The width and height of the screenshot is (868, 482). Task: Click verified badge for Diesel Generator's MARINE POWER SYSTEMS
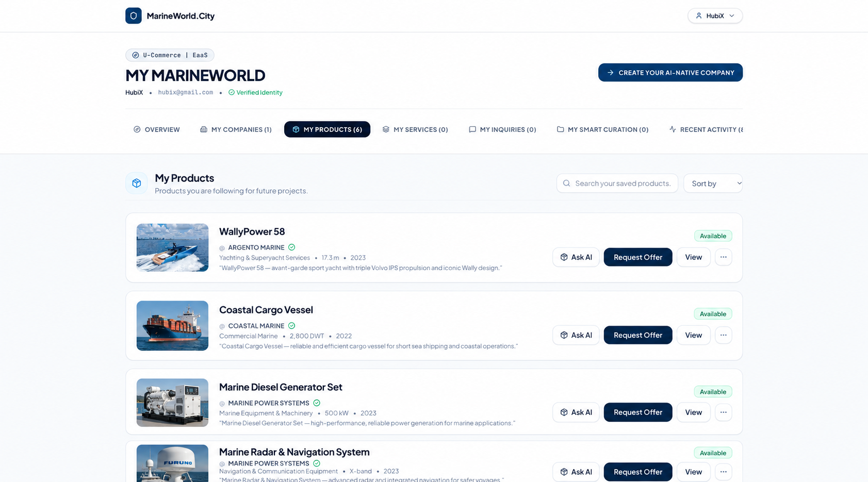tap(317, 403)
